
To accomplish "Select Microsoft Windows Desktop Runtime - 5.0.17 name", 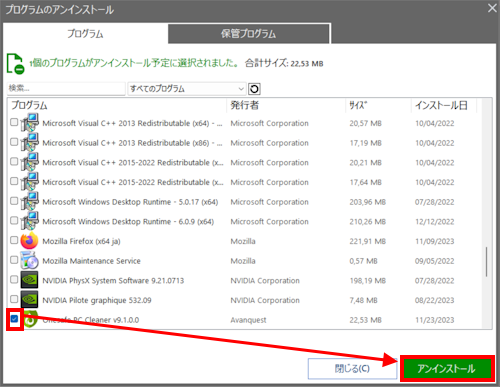I will [130, 202].
